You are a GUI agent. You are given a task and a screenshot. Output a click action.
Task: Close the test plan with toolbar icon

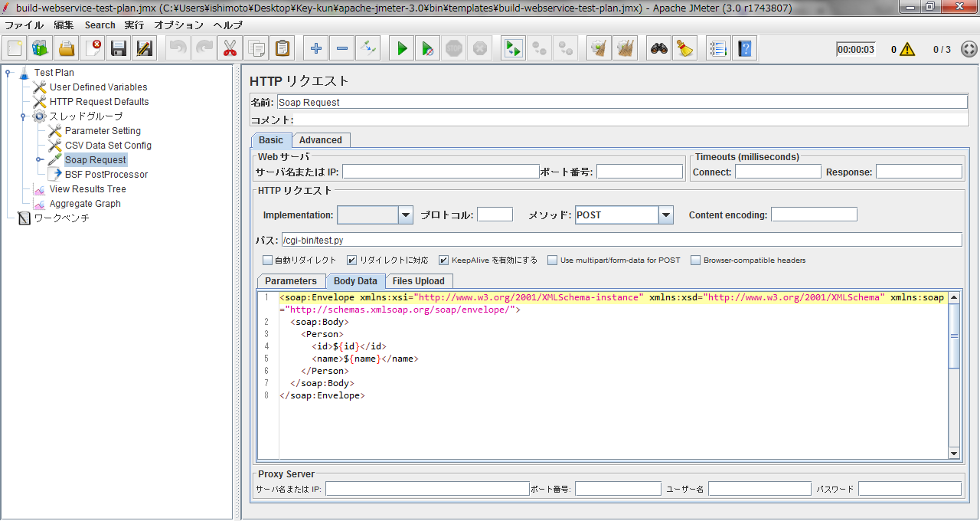tap(93, 48)
